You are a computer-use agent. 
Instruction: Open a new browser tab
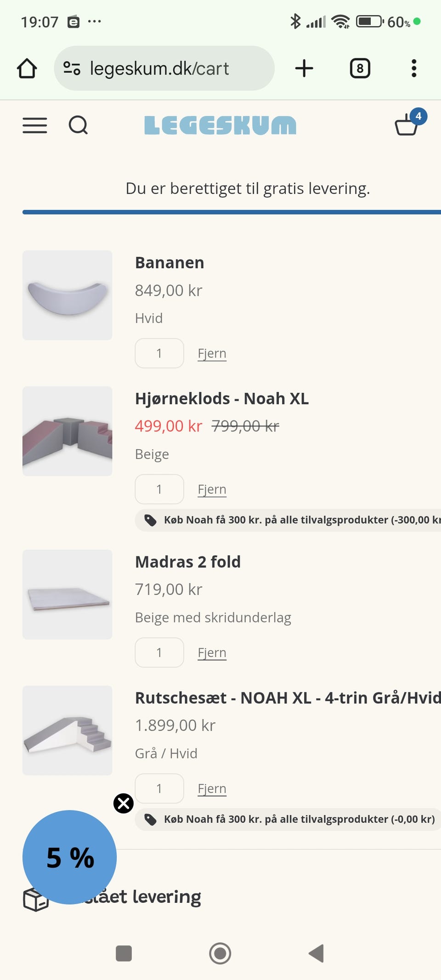coord(304,68)
